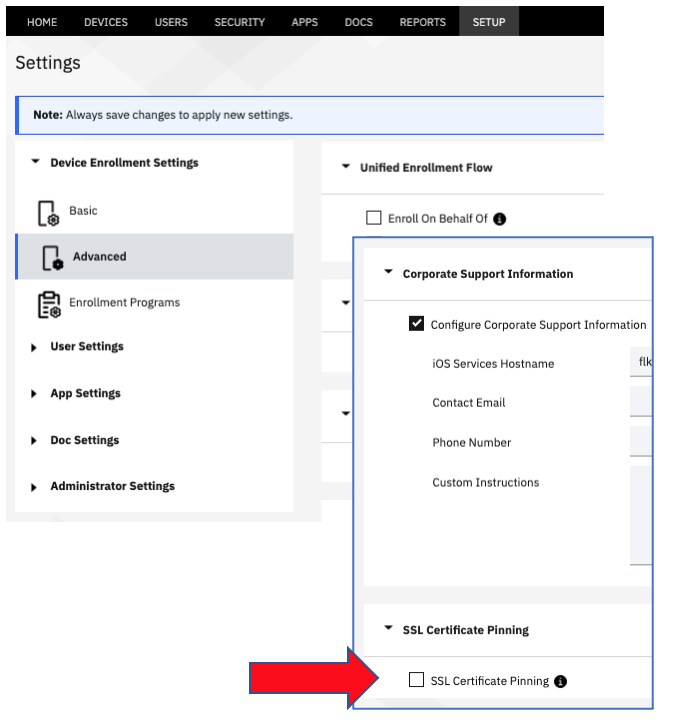This screenshot has width=676, height=728.
Task: Expand the Doc Settings section
Action: [x=33, y=440]
